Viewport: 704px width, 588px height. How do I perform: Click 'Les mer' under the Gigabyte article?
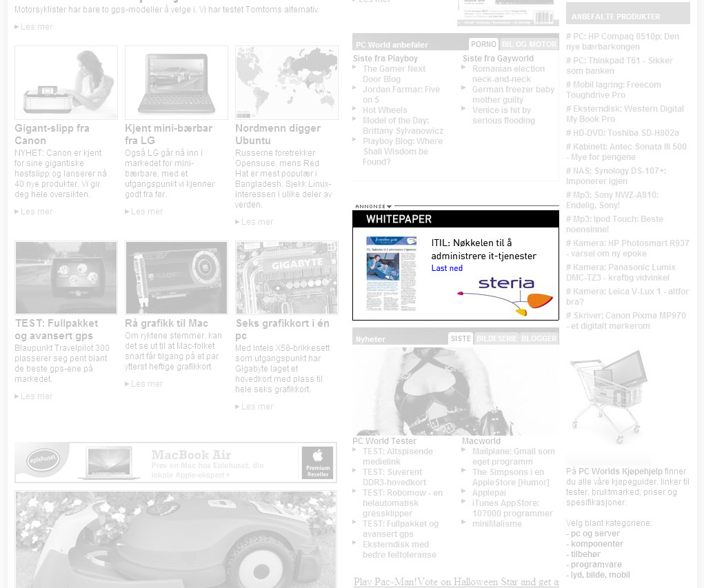254,407
